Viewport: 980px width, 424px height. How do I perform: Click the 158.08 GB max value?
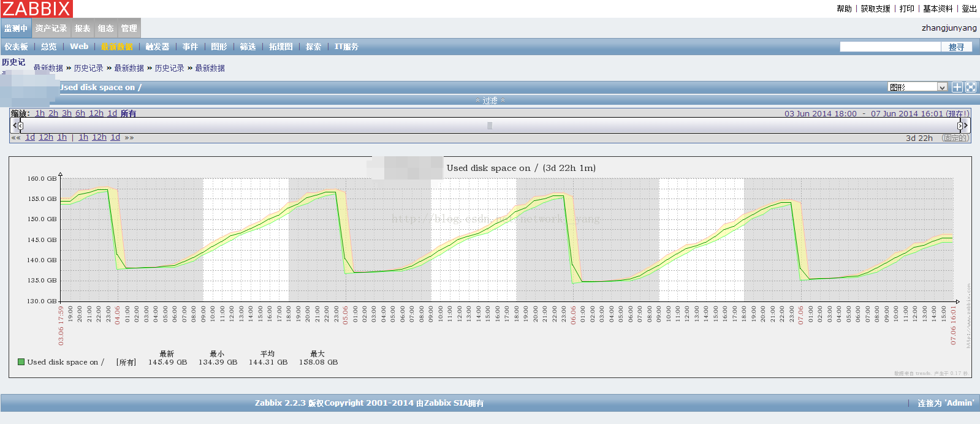pos(318,362)
